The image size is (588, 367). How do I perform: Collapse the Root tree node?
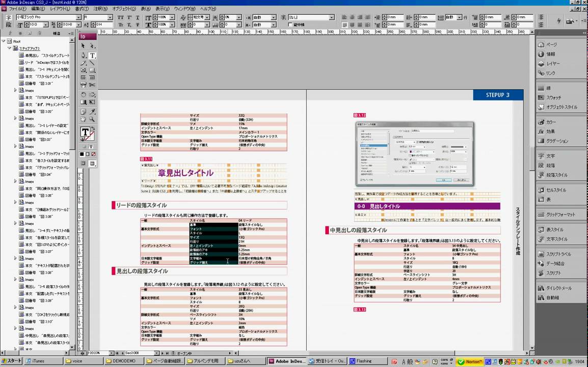4,41
